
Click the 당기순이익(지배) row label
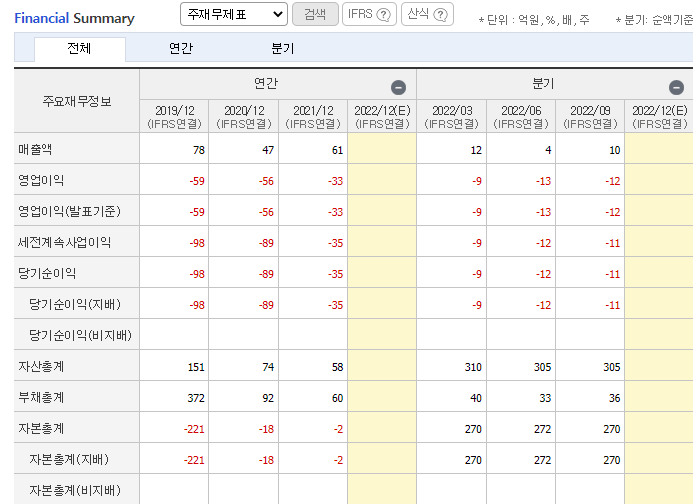[75, 305]
